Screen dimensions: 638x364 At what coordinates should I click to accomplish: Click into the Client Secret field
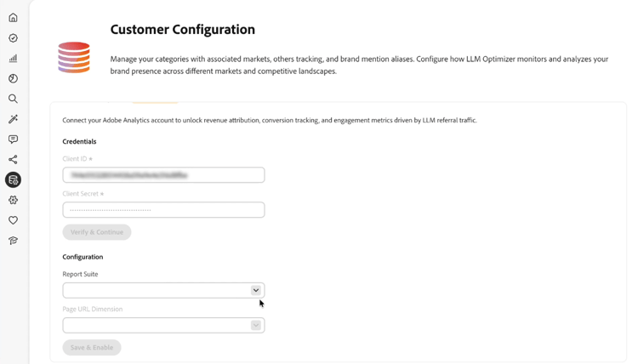[163, 210]
